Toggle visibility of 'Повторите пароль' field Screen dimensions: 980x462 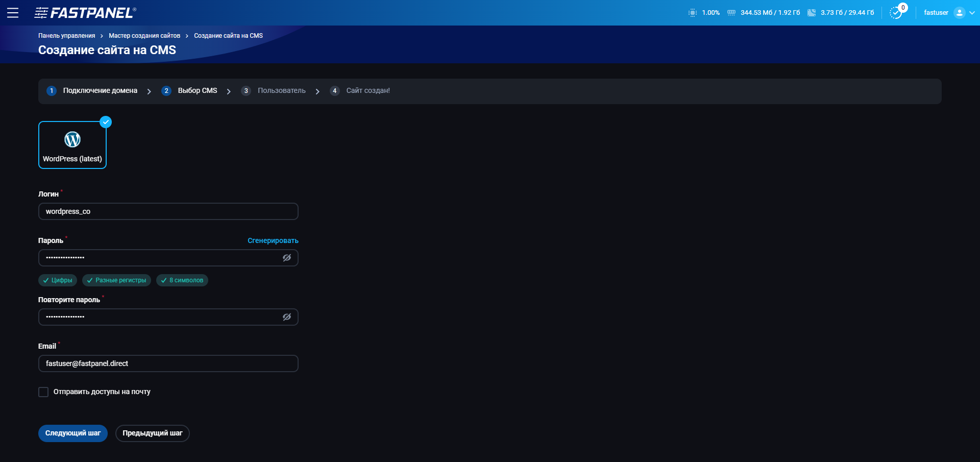[x=286, y=317]
